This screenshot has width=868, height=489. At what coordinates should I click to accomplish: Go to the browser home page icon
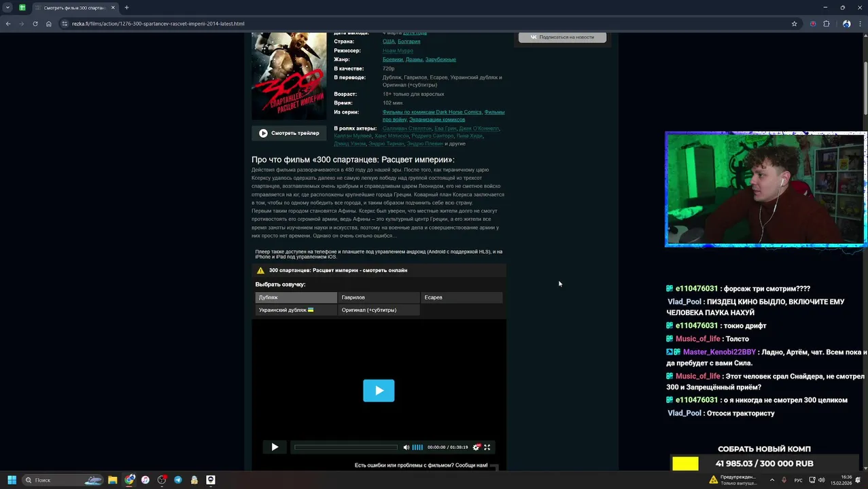pyautogui.click(x=49, y=24)
